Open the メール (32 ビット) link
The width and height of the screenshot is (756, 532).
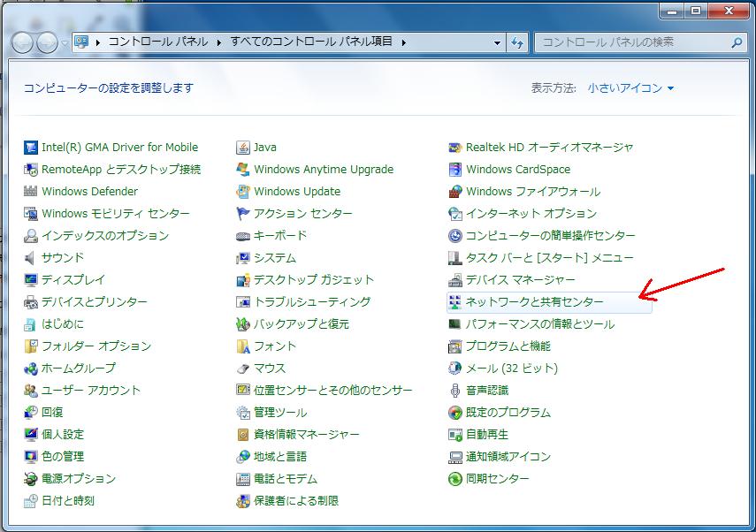[x=512, y=369]
